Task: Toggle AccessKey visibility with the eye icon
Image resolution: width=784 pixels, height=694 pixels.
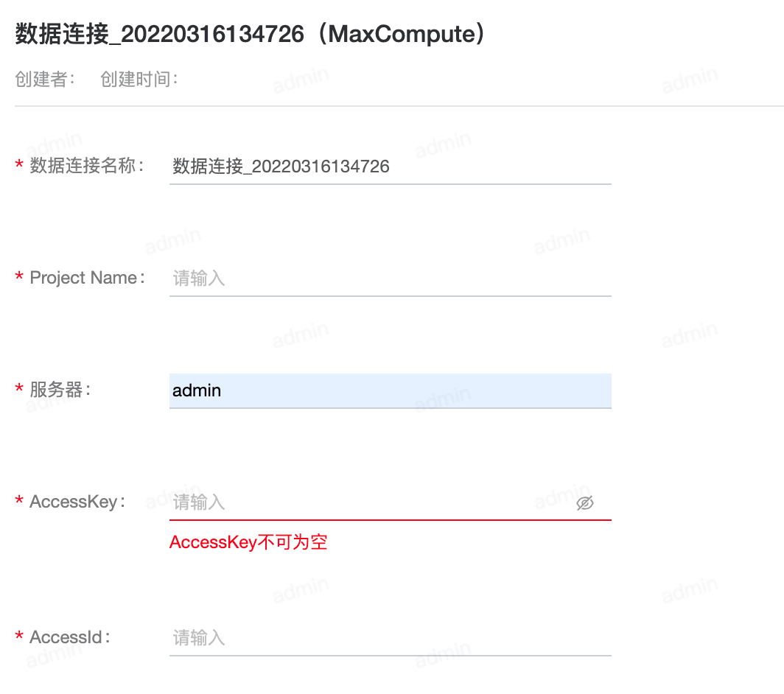Action: tap(584, 503)
